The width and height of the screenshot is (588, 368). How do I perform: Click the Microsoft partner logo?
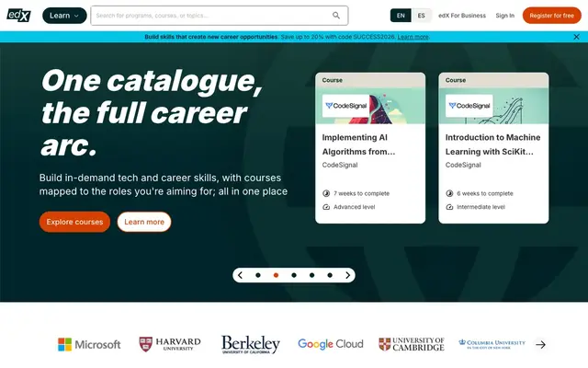point(89,344)
